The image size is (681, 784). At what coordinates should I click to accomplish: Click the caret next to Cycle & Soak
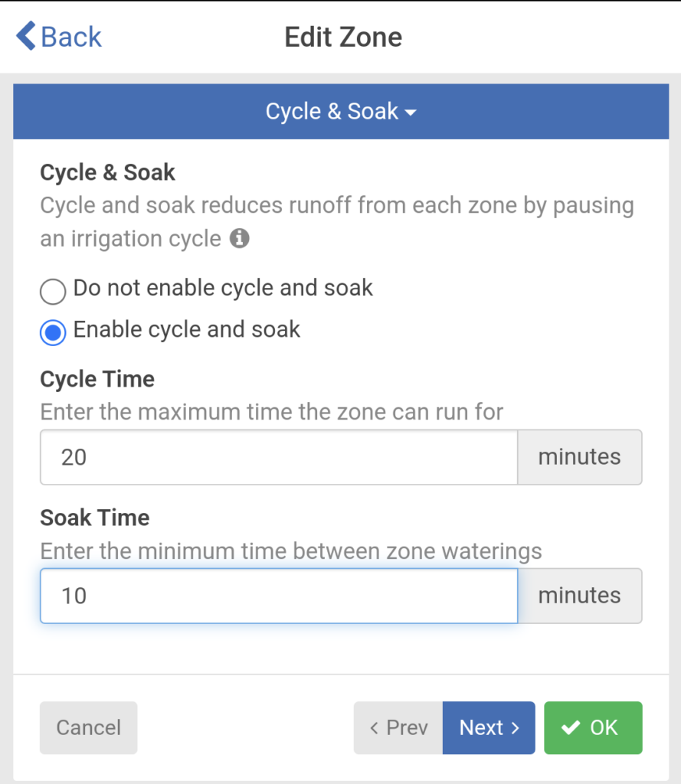[x=411, y=113]
